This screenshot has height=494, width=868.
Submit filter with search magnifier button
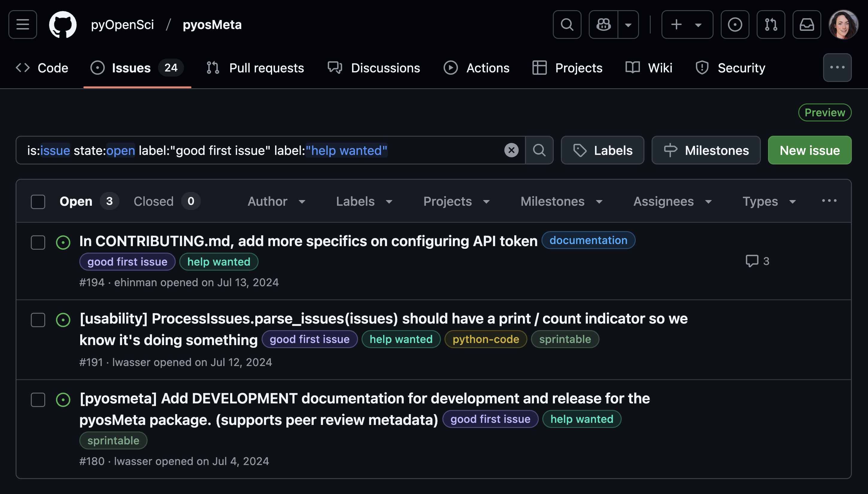(539, 150)
